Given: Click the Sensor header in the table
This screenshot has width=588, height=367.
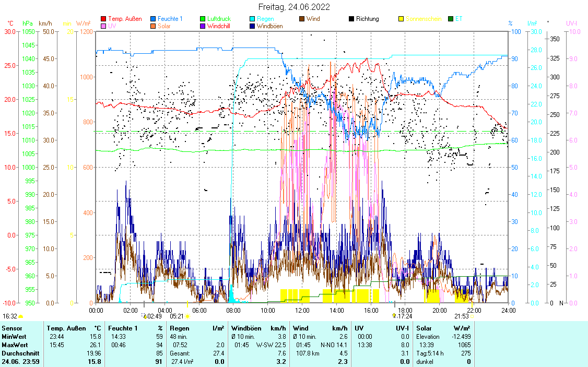Looking at the screenshot, I should pos(12,328).
